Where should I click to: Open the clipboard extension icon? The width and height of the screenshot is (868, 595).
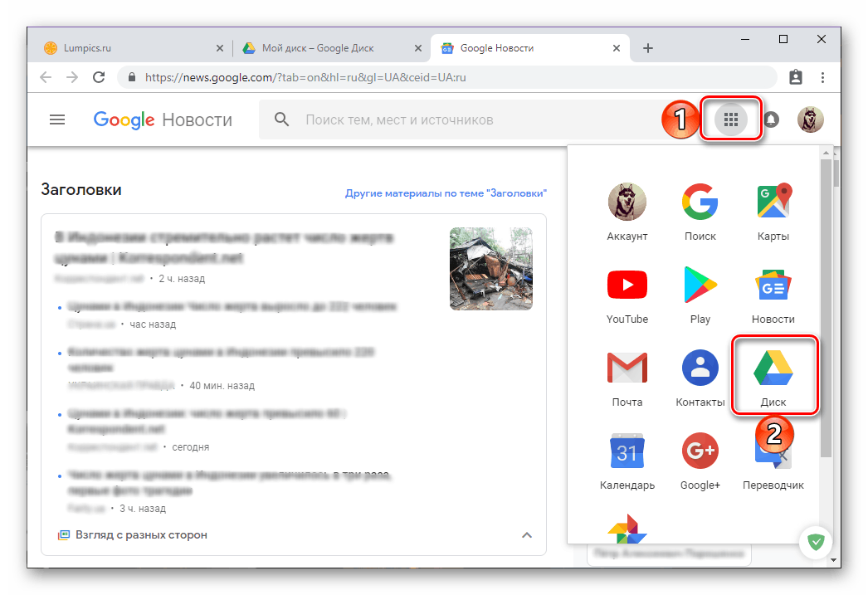[796, 77]
